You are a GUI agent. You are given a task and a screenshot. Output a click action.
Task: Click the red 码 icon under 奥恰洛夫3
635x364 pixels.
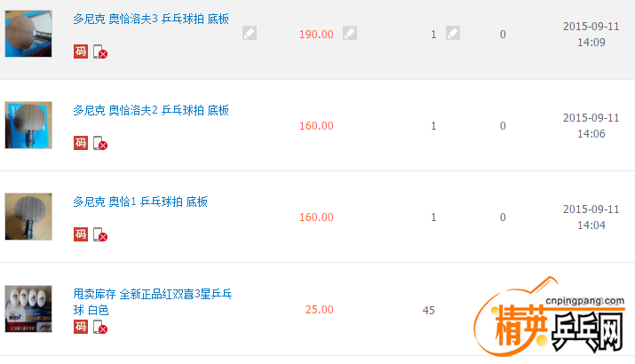[80, 51]
